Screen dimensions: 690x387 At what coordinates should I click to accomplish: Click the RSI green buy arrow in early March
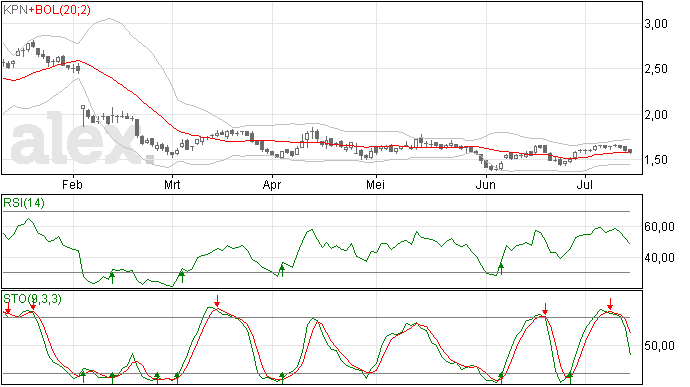[x=182, y=276]
